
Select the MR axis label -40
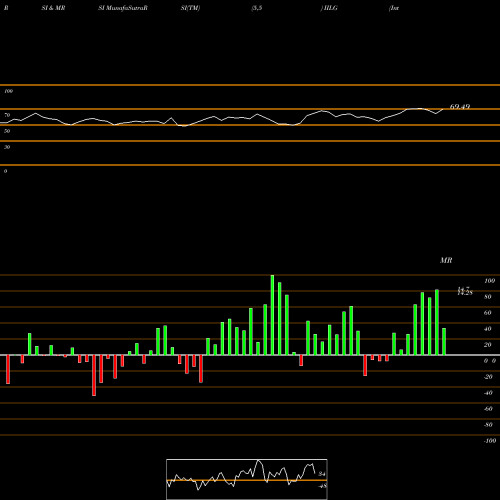coord(488,393)
